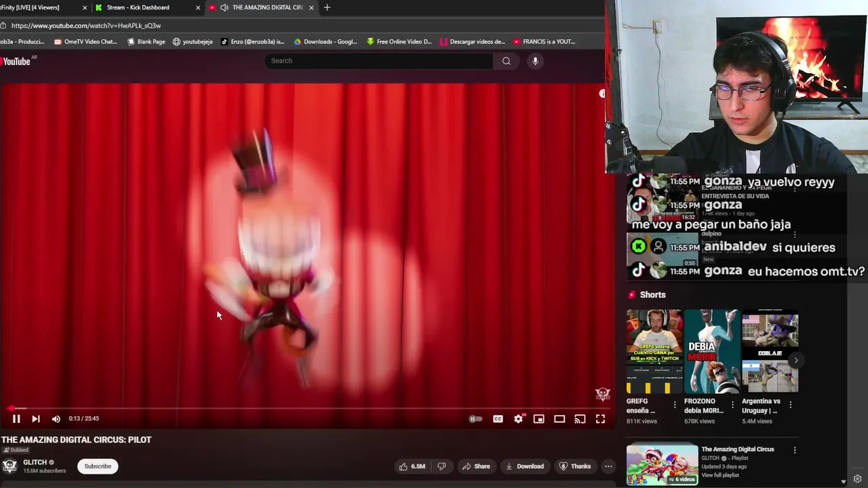Download the video

coord(525,466)
